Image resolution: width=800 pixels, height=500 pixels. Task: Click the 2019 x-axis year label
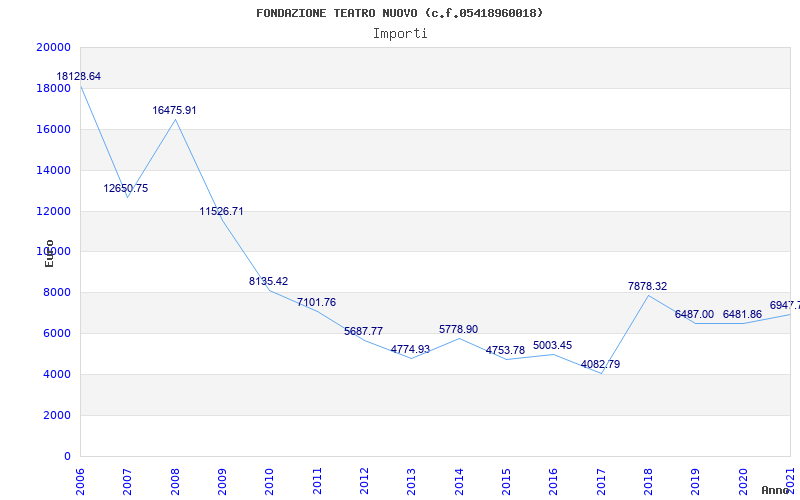point(696,481)
